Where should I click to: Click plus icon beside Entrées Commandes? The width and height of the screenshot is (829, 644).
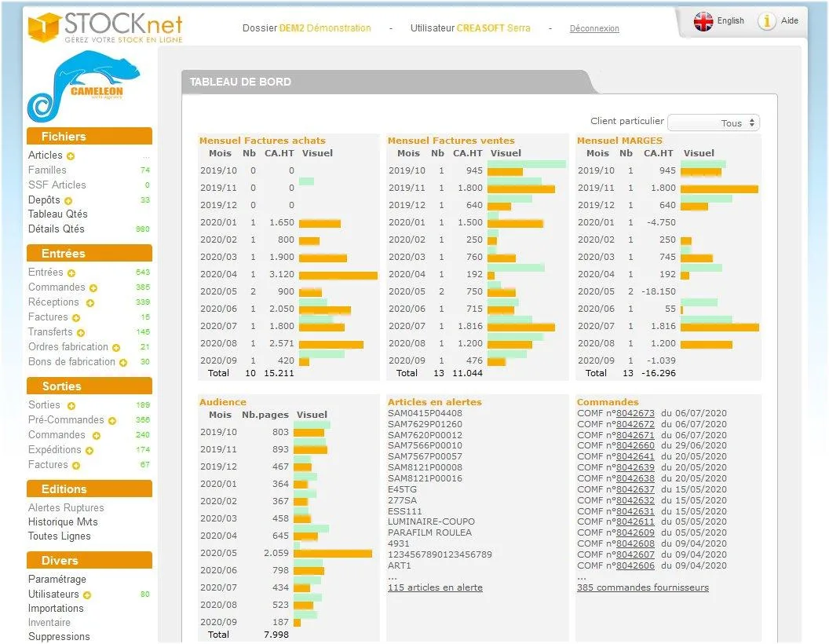click(x=93, y=288)
